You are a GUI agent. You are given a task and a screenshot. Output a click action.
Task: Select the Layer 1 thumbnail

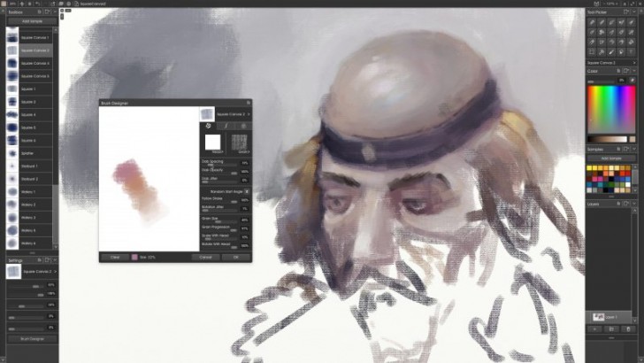(598, 317)
